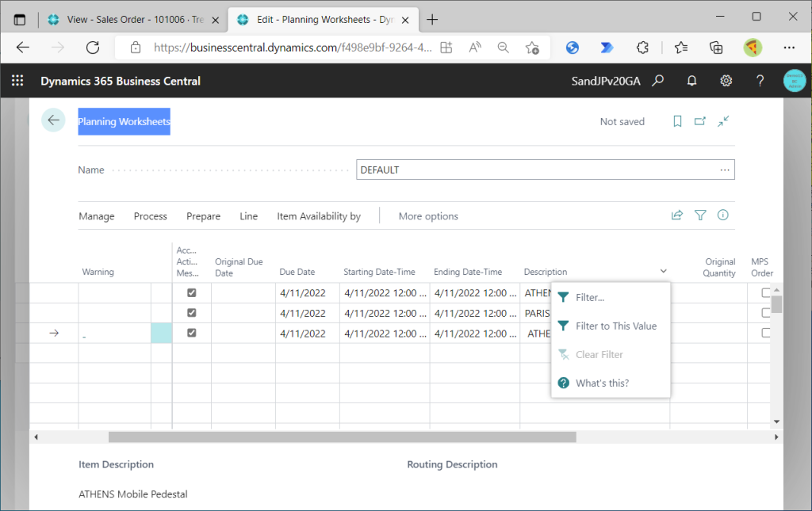
Task: Open the Name field lookup ellipsis
Action: point(725,170)
